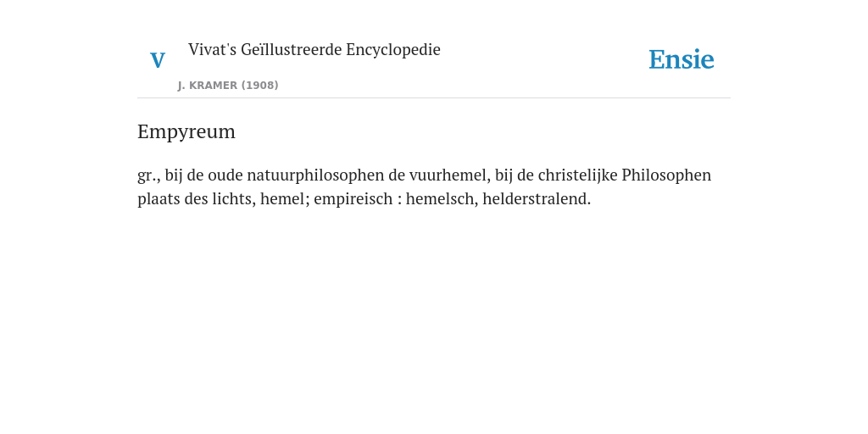Click the blue V encyclopedia logo icon

click(x=158, y=60)
